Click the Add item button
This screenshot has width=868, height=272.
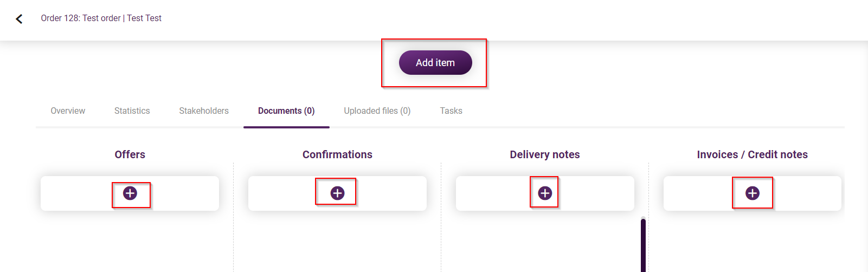[435, 62]
